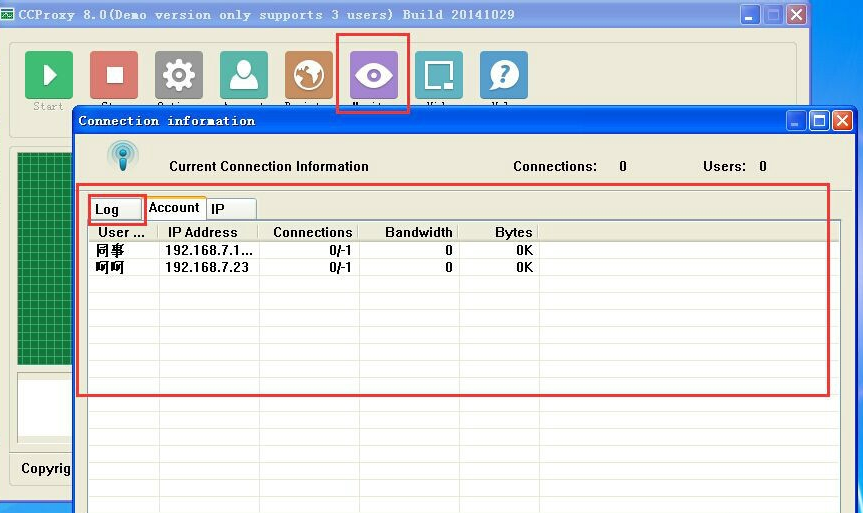Viewport: 863px width, 513px height.
Task: Click the Current Connection Information label
Action: (x=269, y=166)
